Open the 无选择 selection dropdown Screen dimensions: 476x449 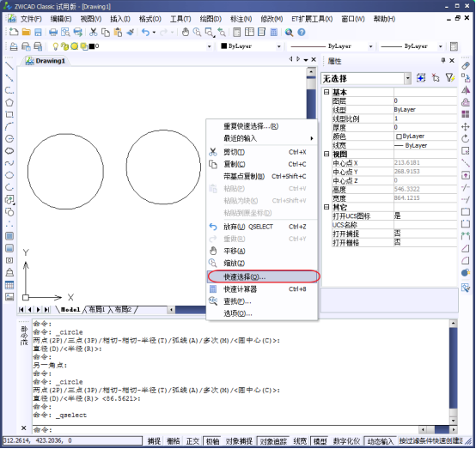pyautogui.click(x=408, y=79)
